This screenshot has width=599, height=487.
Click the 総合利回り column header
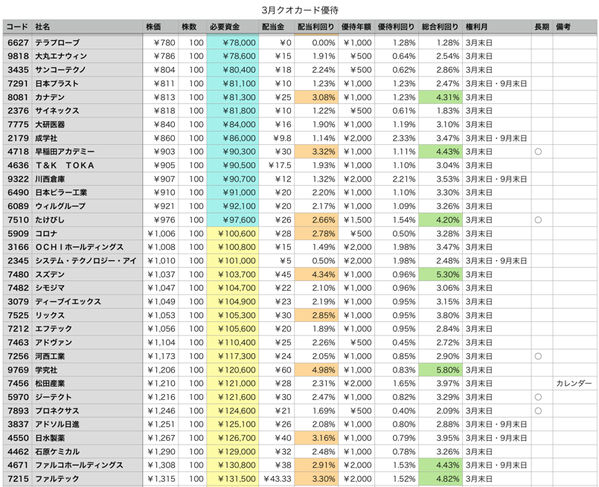click(440, 27)
